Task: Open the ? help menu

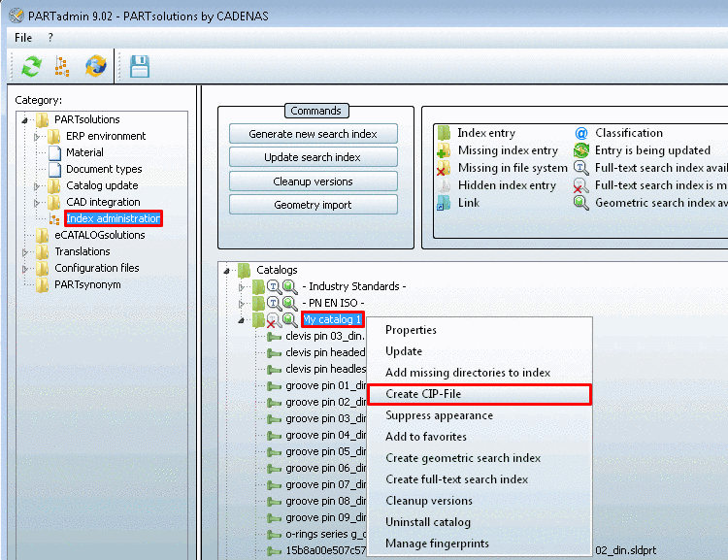Action: pos(50,38)
